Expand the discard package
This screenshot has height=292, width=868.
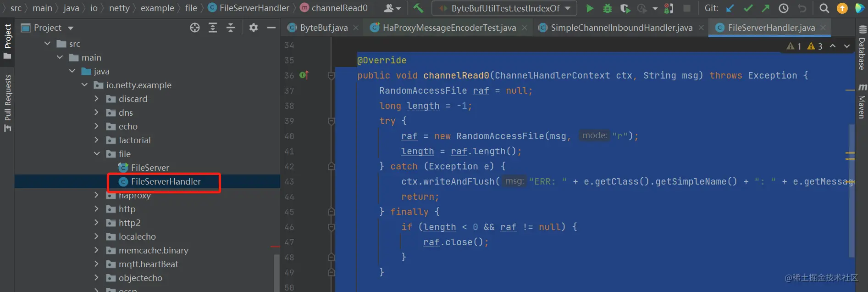96,99
